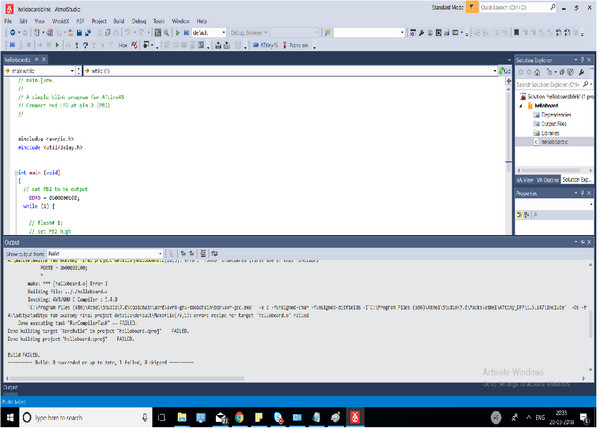This screenshot has width=600, height=428.
Task: Select helloboard.c in Solution Explorer
Action: pyautogui.click(x=554, y=142)
